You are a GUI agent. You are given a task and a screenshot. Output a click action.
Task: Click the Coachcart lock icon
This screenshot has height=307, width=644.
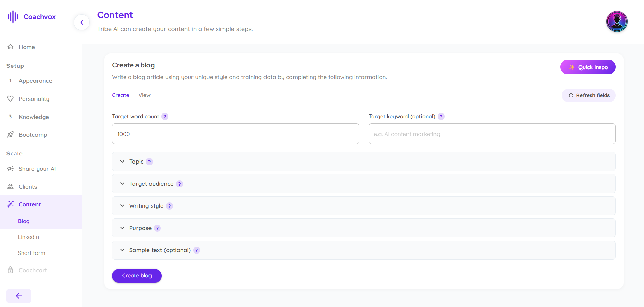(x=10, y=270)
